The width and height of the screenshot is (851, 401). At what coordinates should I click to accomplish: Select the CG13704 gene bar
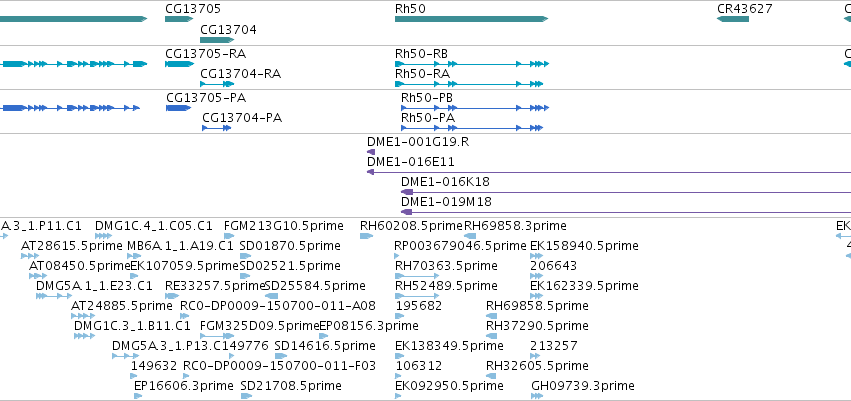click(216, 39)
